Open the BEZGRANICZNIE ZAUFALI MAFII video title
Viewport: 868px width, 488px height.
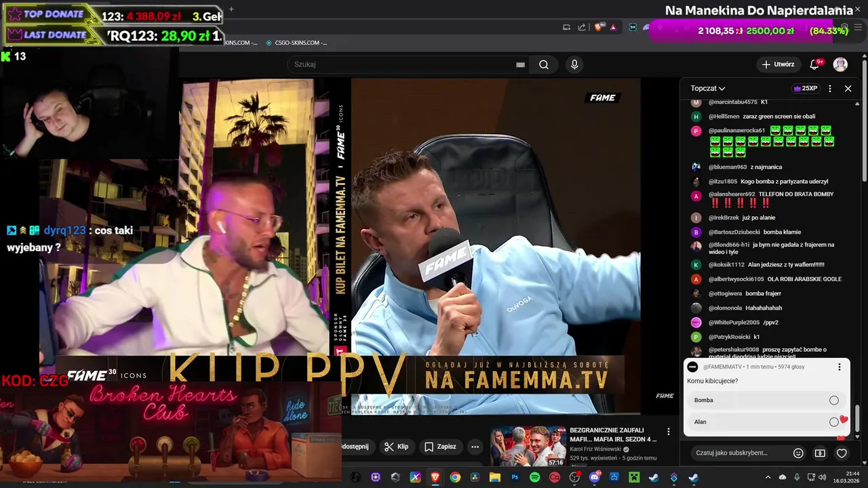(x=613, y=434)
